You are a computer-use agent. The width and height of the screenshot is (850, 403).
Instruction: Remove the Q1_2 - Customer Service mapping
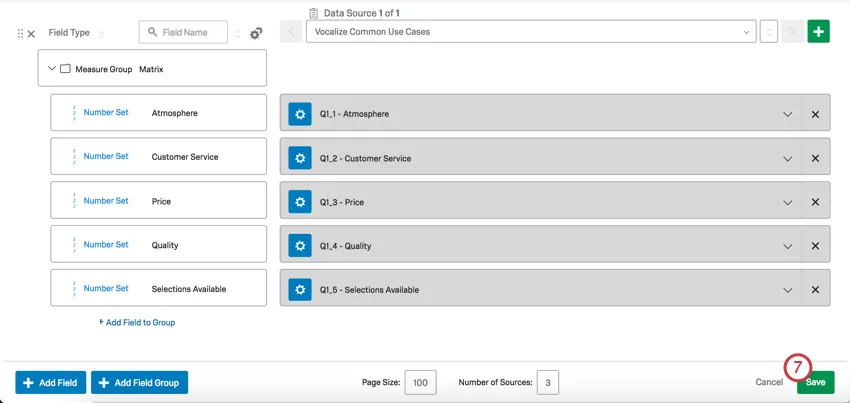[815, 158]
